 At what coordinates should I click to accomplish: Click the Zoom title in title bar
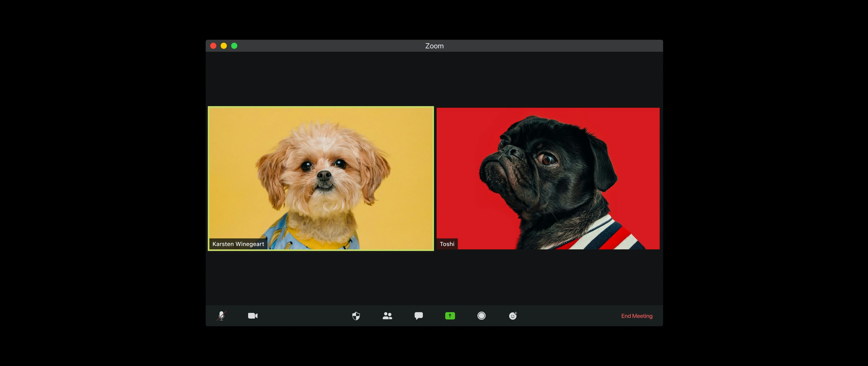(x=434, y=46)
